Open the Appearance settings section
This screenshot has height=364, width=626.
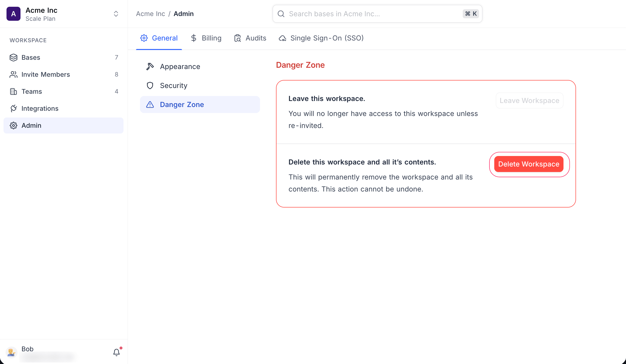200,66
